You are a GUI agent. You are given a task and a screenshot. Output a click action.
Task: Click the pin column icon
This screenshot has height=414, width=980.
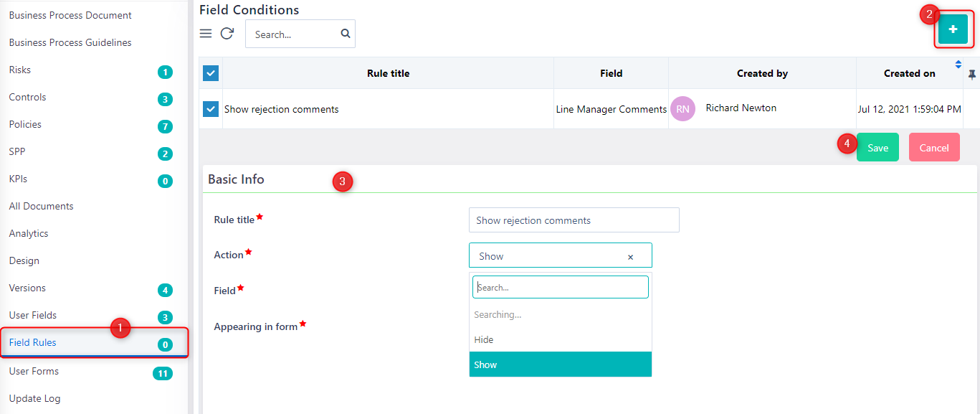pos(972,74)
